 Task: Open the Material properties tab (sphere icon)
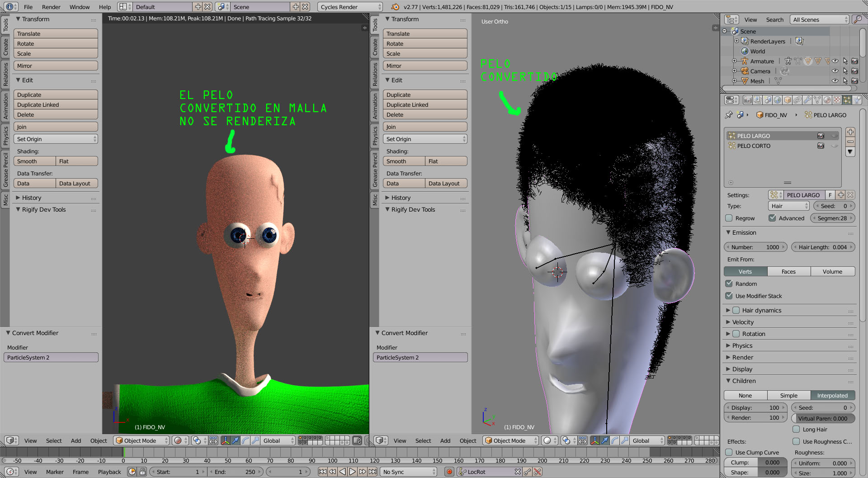click(x=827, y=100)
